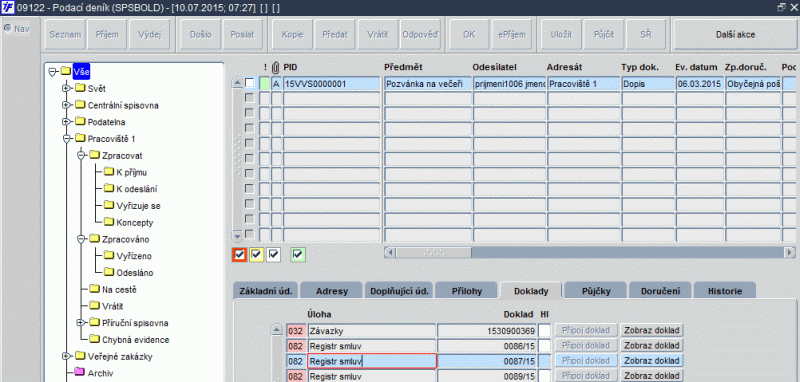Collapse the Zpracovat node
Image resolution: width=800 pixels, height=382 pixels.
[x=80, y=155]
